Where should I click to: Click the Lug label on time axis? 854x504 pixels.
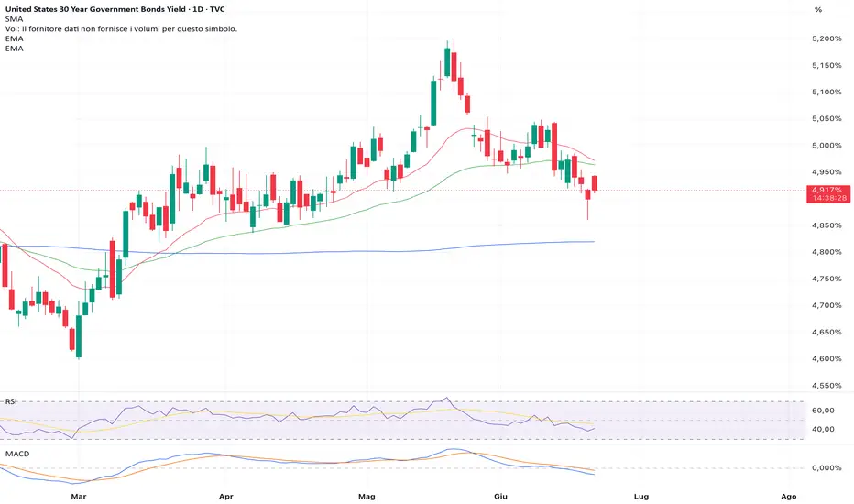click(641, 497)
